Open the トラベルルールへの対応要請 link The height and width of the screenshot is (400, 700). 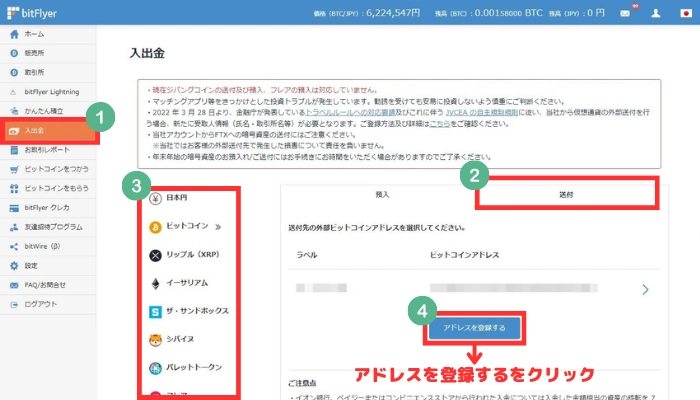pos(350,112)
